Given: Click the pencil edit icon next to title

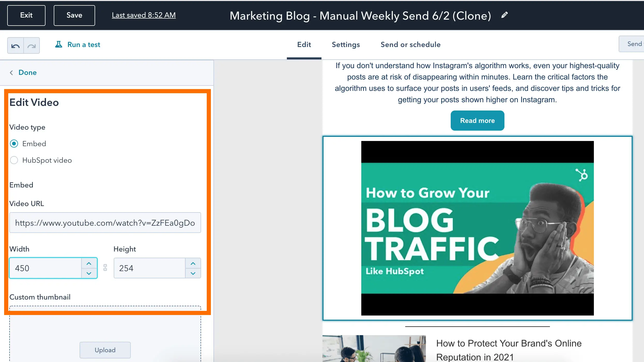Looking at the screenshot, I should [x=505, y=15].
